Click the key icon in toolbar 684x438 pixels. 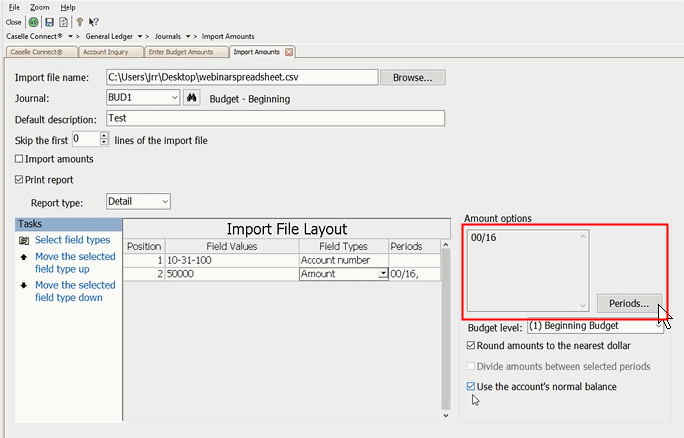pos(79,22)
